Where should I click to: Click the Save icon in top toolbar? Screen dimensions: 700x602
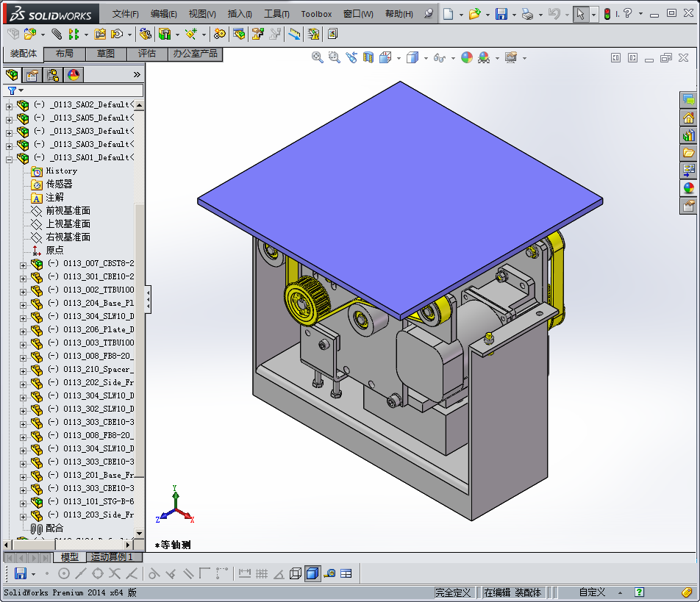coord(501,14)
